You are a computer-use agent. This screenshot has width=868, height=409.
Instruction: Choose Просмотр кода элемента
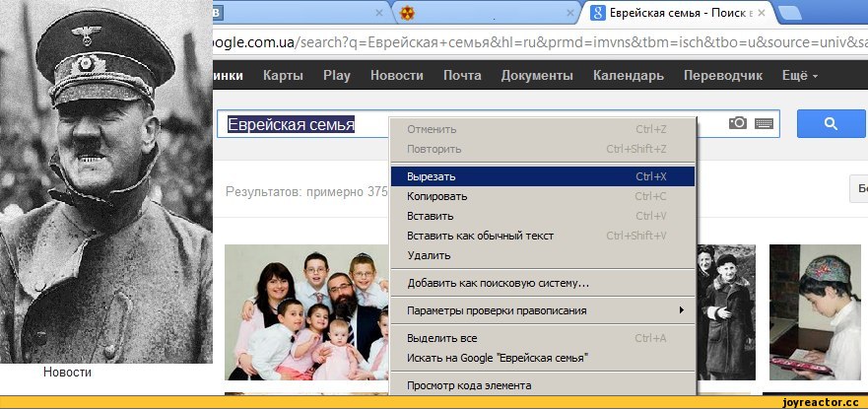click(542, 385)
